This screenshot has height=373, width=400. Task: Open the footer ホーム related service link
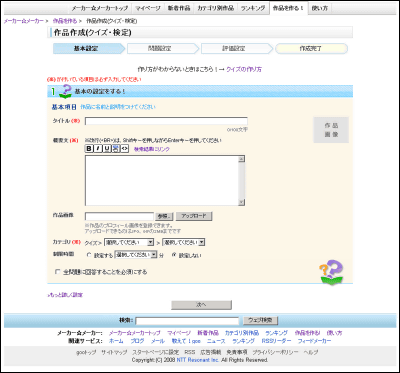pos(116,341)
